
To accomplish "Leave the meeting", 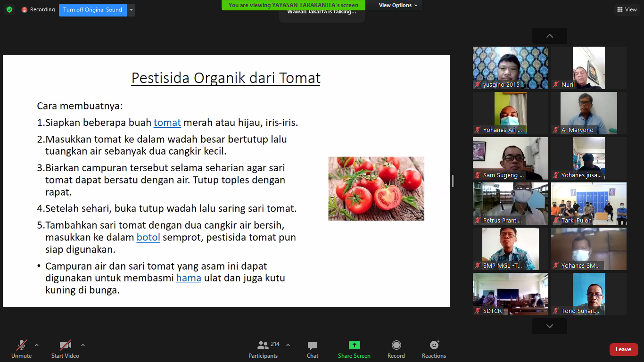I will tap(624, 349).
